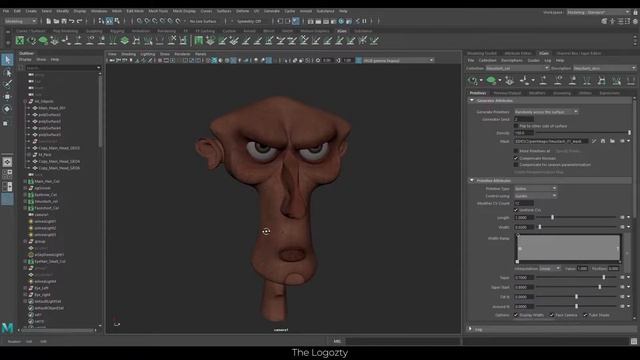
Task: Click the Save Scene icon on status line
Action: click(63, 21)
